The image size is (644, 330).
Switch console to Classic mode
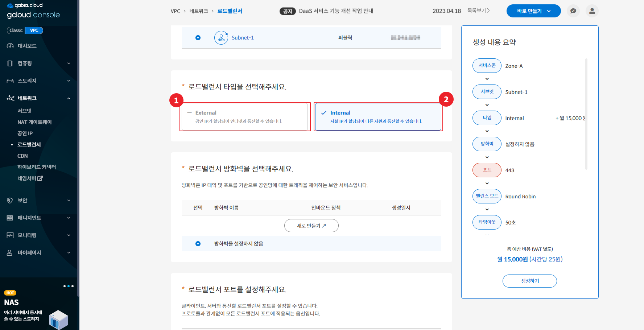tap(16, 30)
